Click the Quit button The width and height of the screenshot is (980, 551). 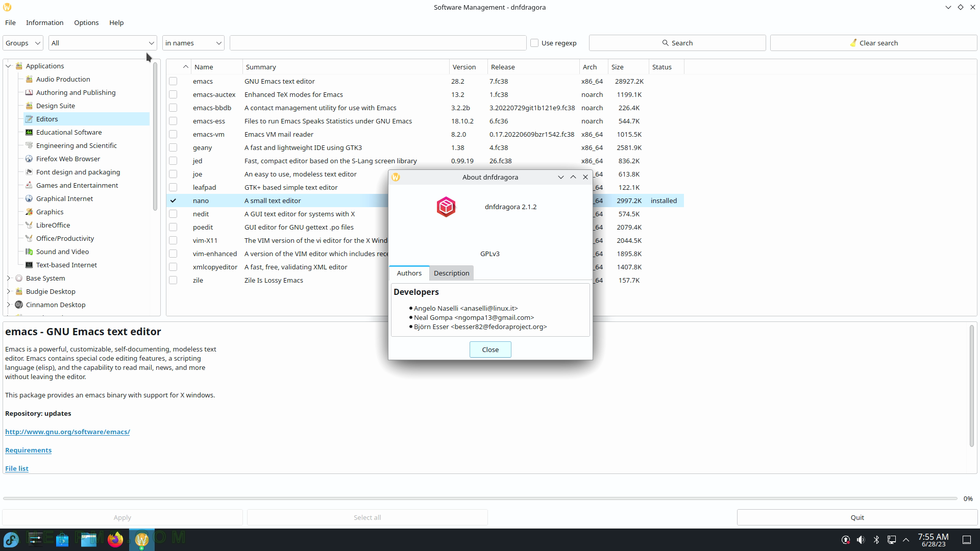(857, 517)
